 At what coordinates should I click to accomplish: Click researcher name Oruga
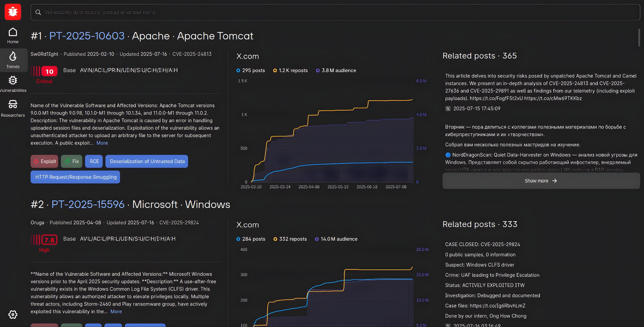pos(37,223)
